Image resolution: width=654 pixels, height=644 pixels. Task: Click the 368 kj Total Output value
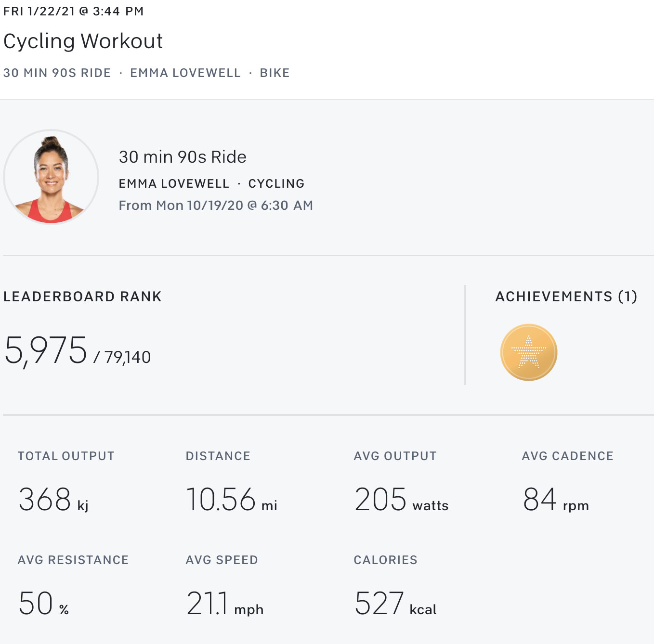53,500
